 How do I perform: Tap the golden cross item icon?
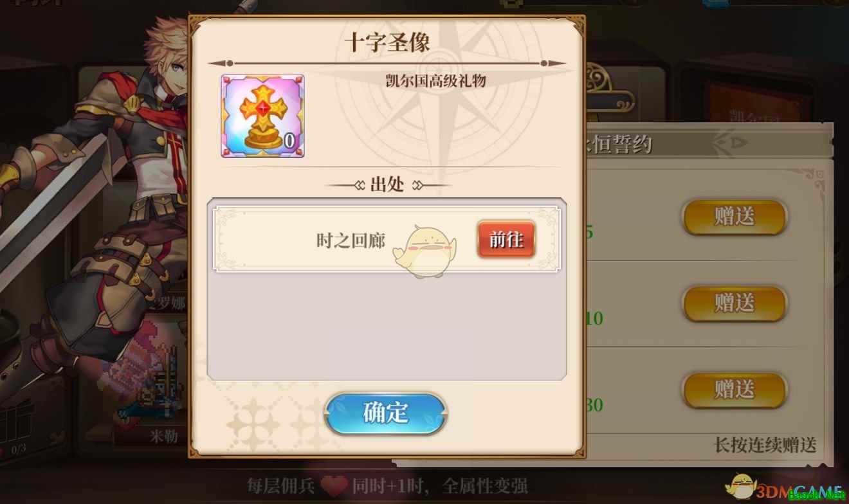point(262,116)
